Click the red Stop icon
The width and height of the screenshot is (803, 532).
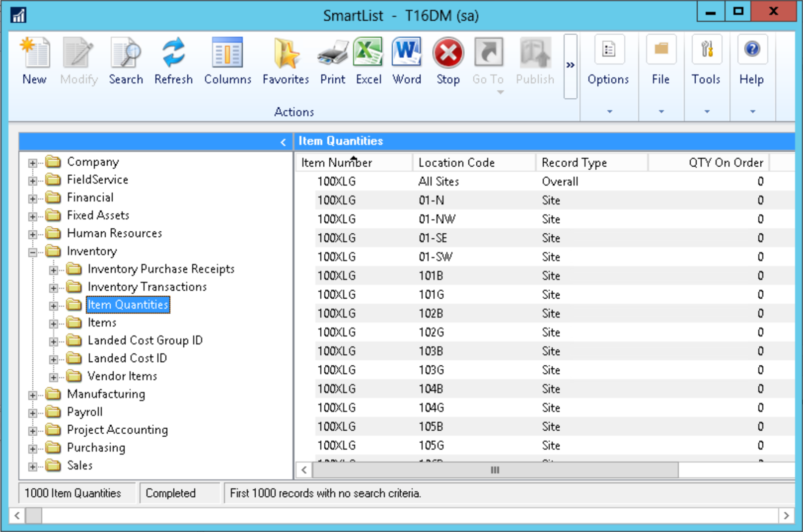pos(448,53)
